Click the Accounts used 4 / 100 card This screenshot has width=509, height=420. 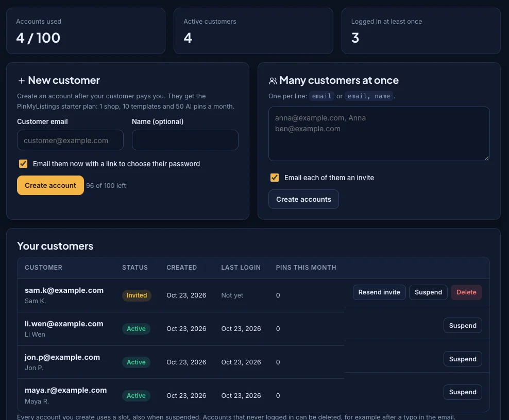coord(86,31)
